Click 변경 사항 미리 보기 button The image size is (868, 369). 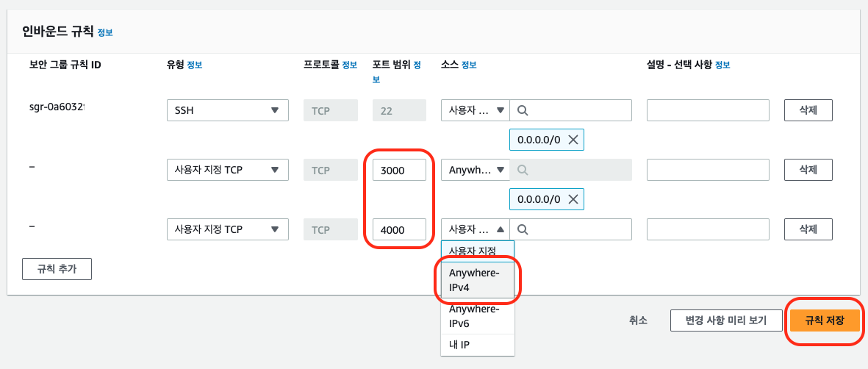725,320
